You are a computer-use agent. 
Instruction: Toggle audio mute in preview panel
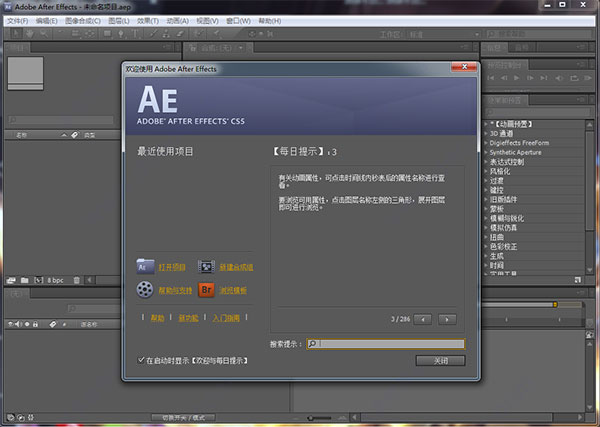pyautogui.click(x=559, y=78)
